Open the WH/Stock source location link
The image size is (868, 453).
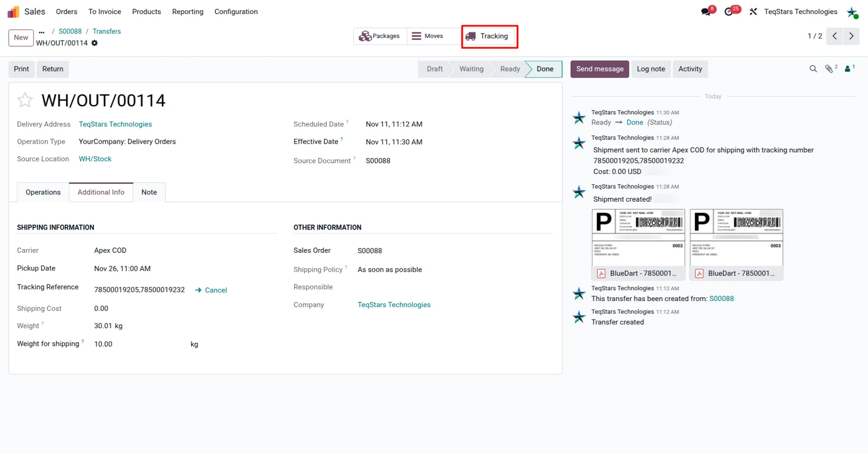tap(95, 159)
